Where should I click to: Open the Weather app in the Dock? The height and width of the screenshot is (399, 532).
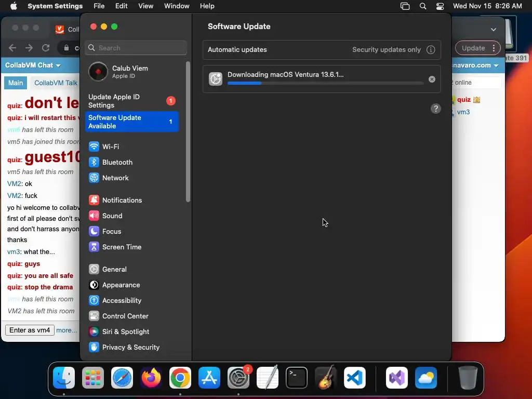tap(426, 378)
